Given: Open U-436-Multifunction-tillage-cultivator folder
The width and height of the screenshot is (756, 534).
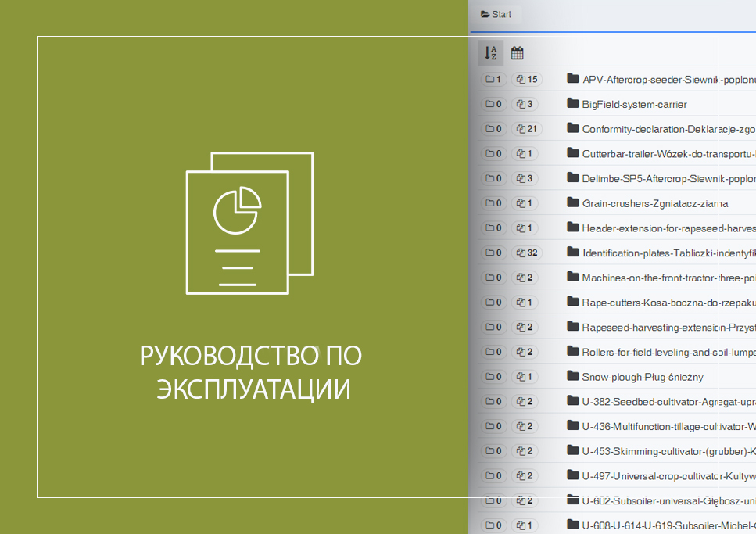Looking at the screenshot, I should (x=668, y=426).
